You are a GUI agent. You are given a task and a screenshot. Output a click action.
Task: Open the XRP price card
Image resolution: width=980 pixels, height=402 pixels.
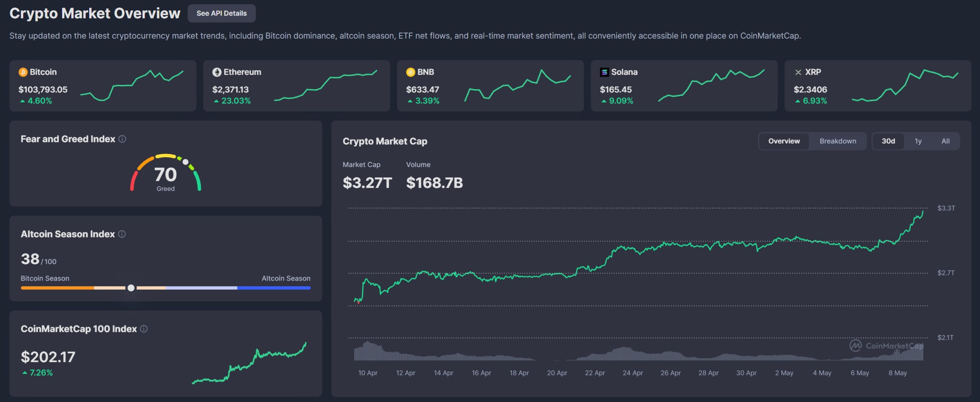tap(878, 86)
